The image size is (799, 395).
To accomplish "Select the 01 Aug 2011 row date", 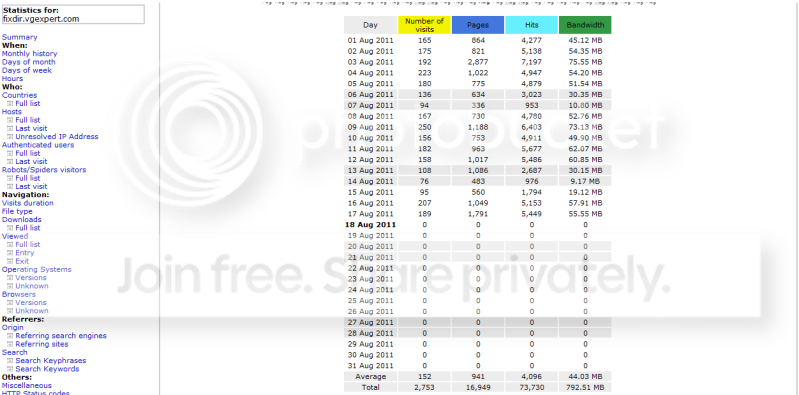I will click(370, 40).
